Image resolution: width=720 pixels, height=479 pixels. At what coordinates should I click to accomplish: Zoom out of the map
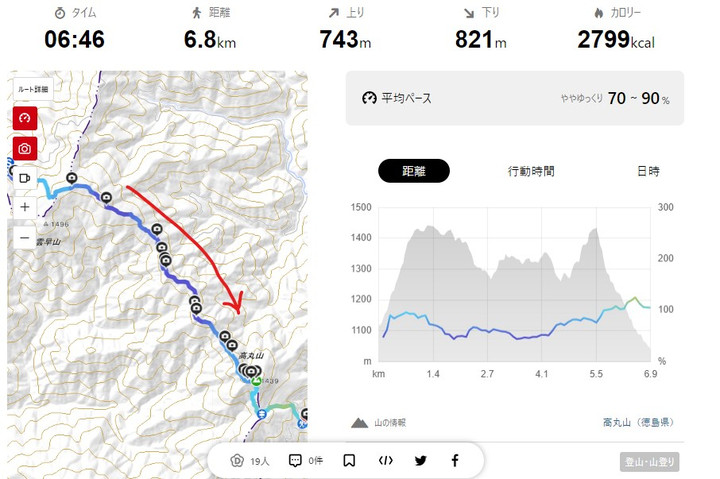pos(25,237)
